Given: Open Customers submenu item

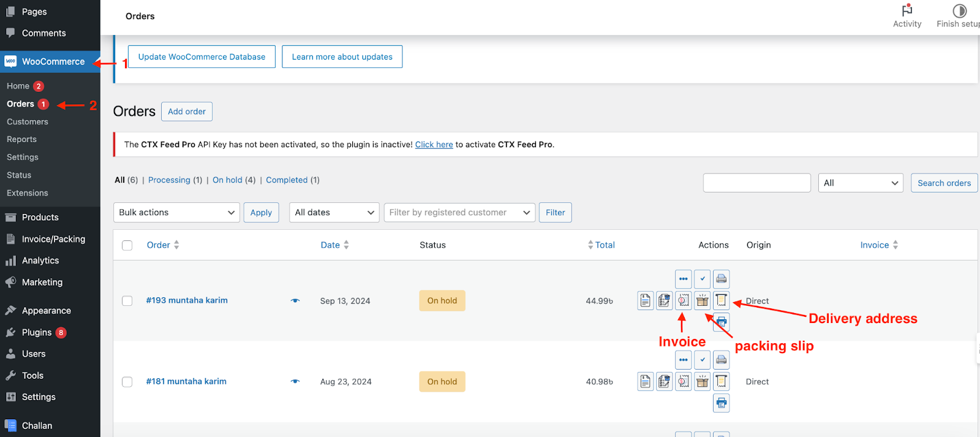Looking at the screenshot, I should tap(28, 121).
